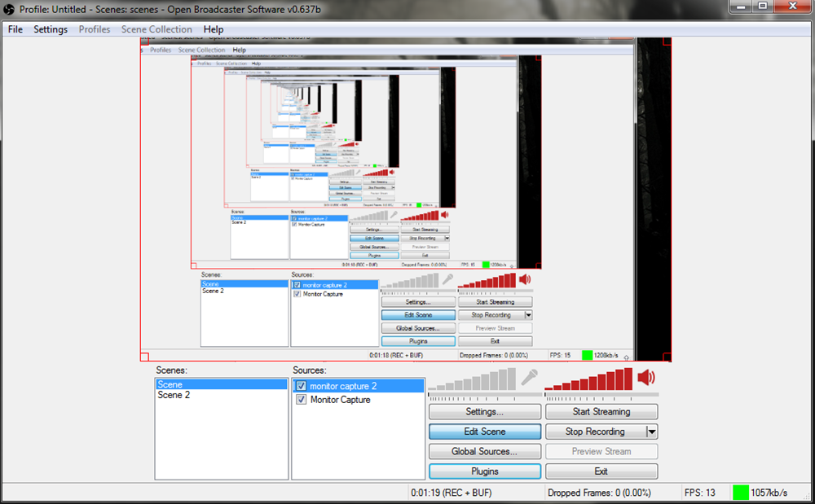Open the Plugins button

pos(484,471)
